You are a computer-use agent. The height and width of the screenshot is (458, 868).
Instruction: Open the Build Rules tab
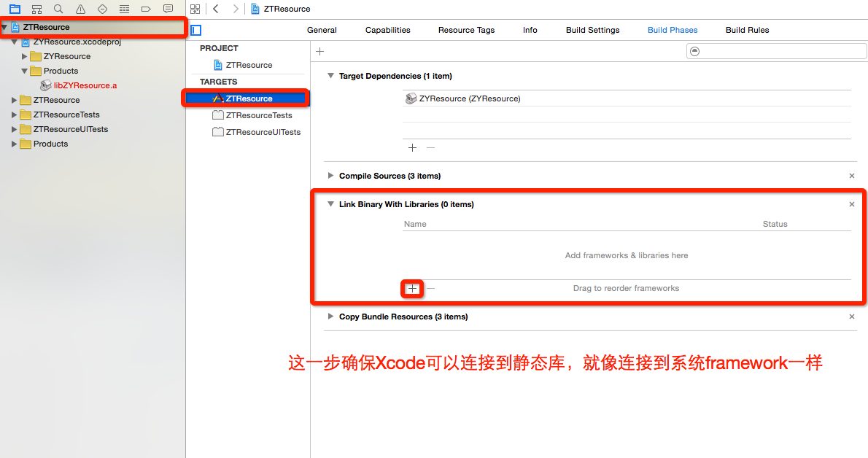[x=748, y=30]
